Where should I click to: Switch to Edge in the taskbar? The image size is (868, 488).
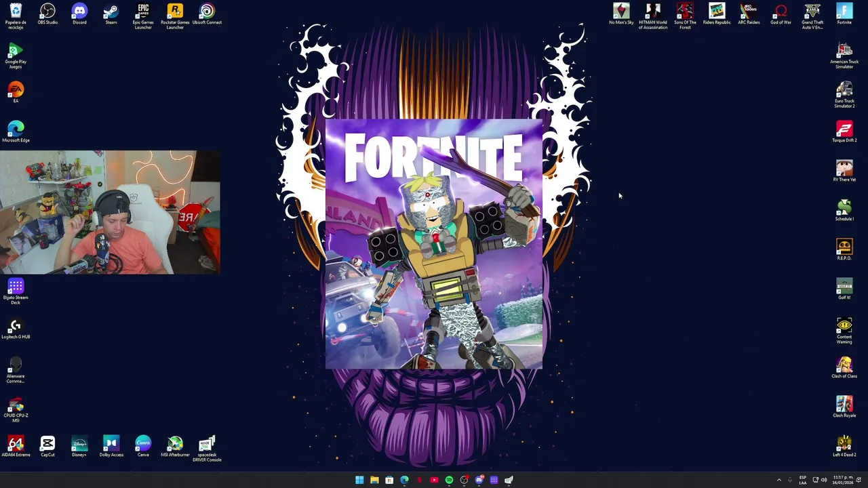[404, 480]
